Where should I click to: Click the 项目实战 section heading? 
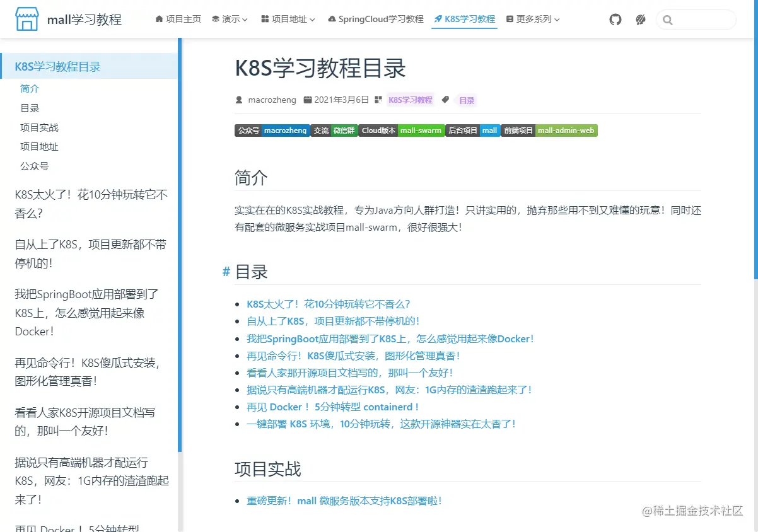pos(268,468)
